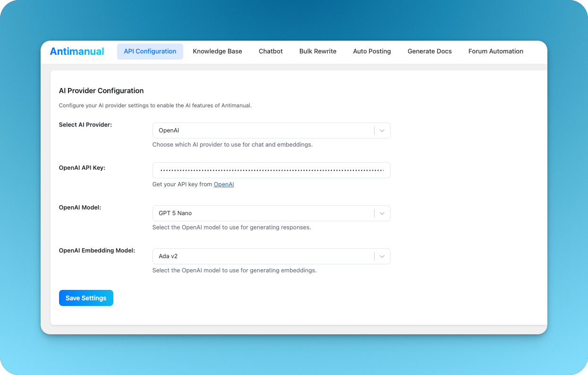
Task: Navigate to Forum Automation
Action: (x=495, y=51)
